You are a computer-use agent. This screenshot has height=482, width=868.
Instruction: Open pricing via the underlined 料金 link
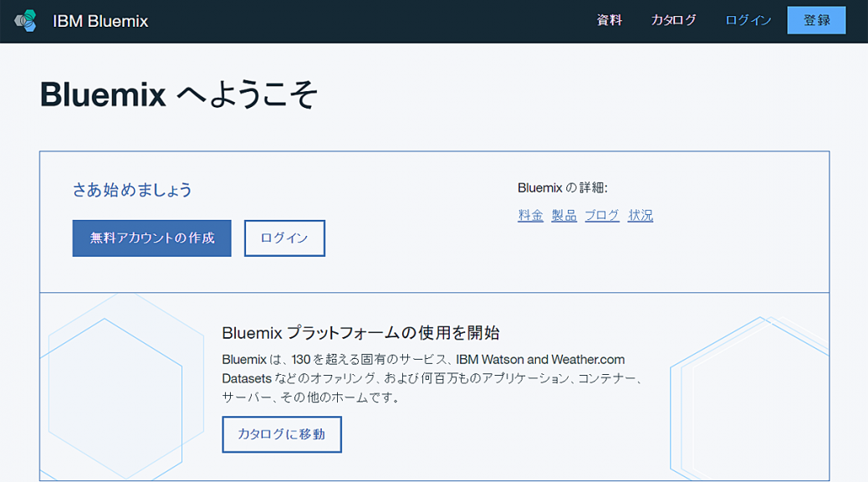530,215
